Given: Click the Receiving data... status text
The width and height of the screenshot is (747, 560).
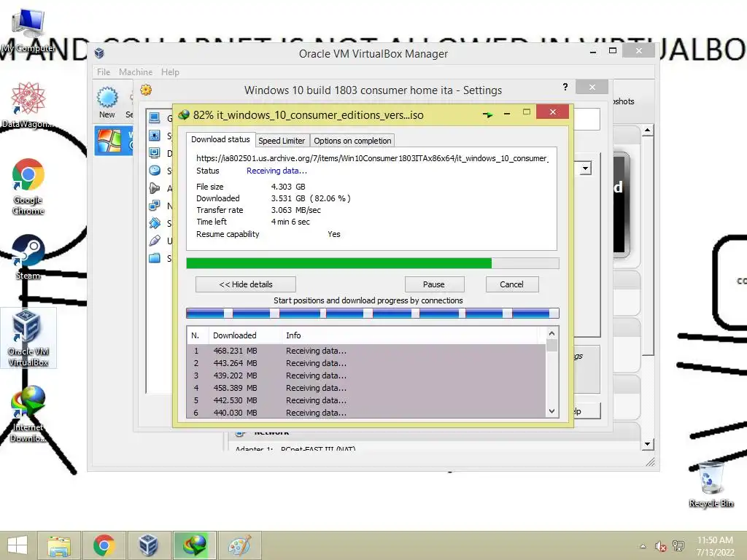Looking at the screenshot, I should [276, 171].
